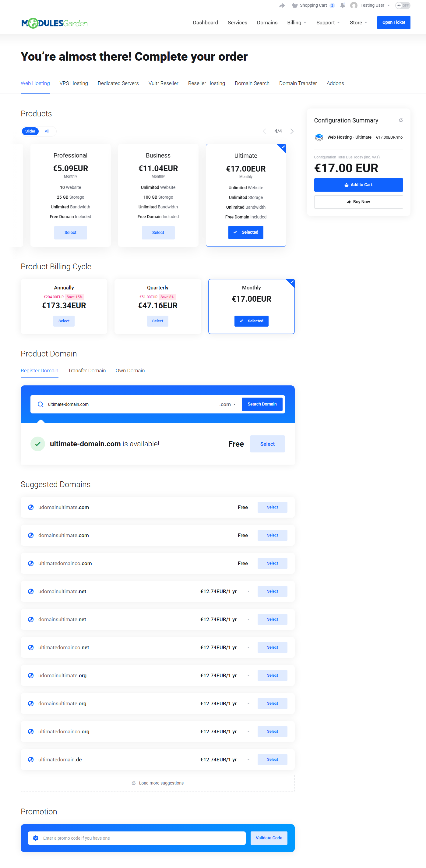The image size is (426, 868).
Task: Switch to the Domain Search tab
Action: [x=252, y=83]
